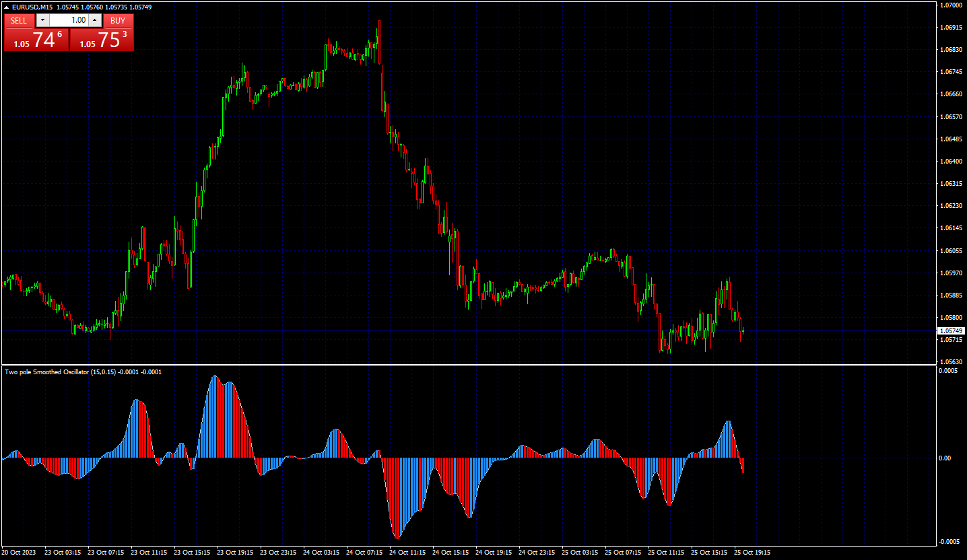The height and width of the screenshot is (560, 967).
Task: Click the BUY button
Action: coord(118,21)
